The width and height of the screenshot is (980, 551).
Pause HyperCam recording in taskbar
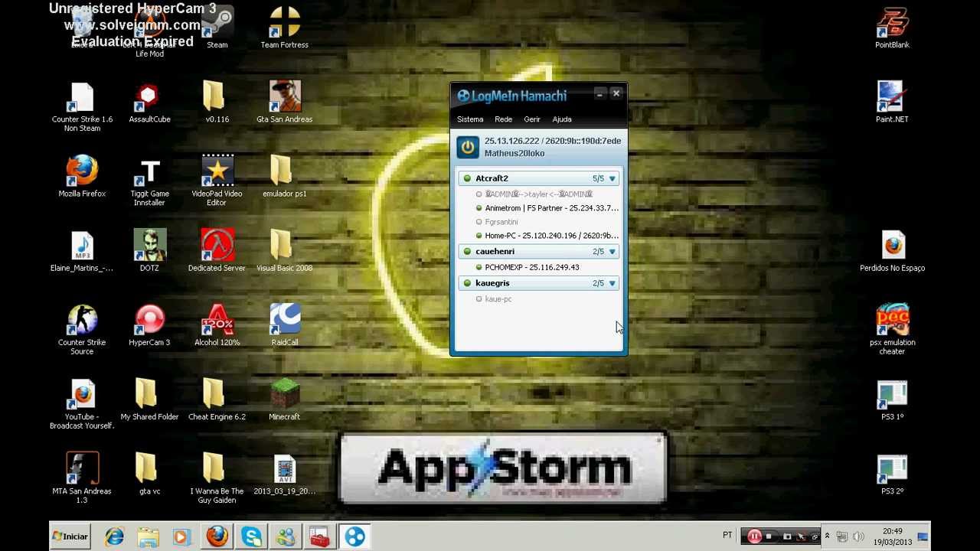(x=754, y=536)
